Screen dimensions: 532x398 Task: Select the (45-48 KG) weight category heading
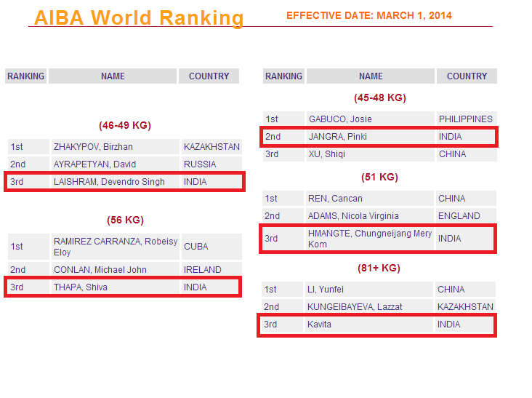(x=379, y=97)
